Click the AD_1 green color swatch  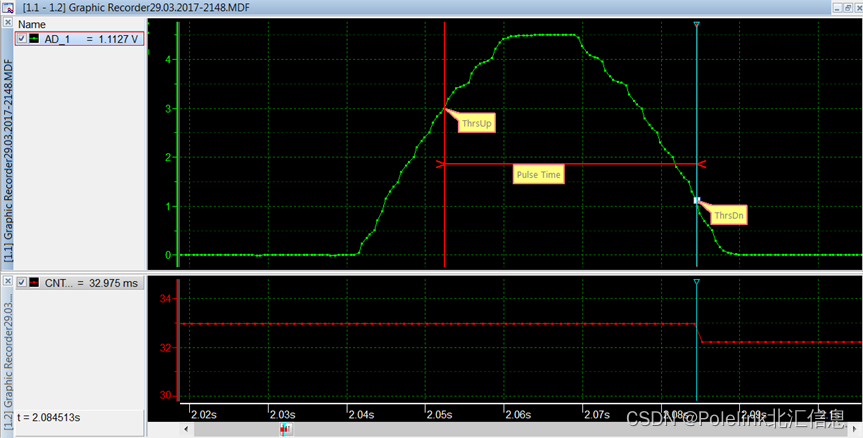click(x=34, y=39)
